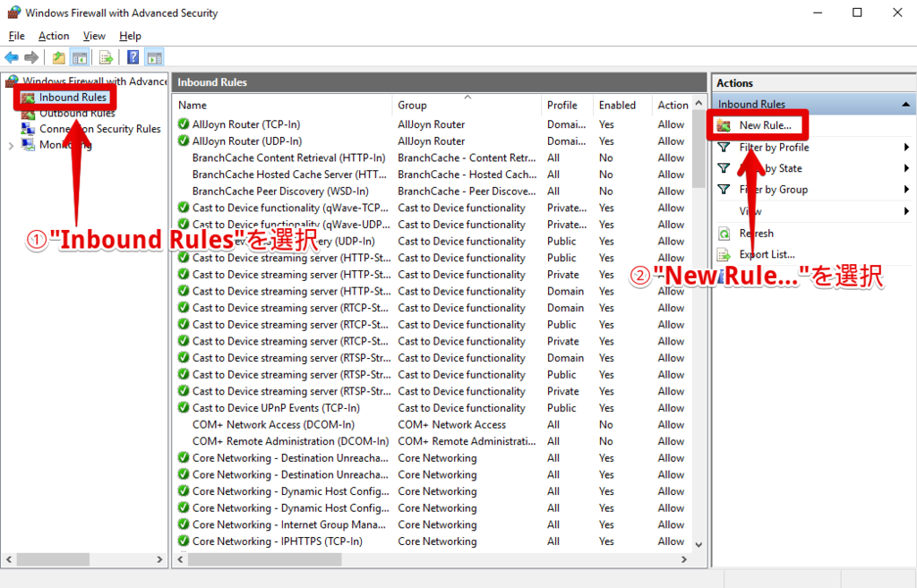Select Outbound Rules in the tree

point(77,113)
